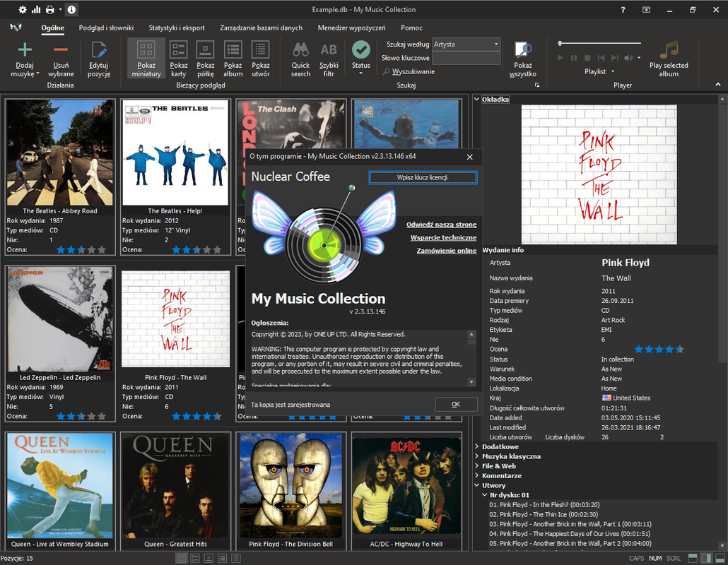Open settings gear in title bar
The image size is (728, 565).
coord(23,9)
